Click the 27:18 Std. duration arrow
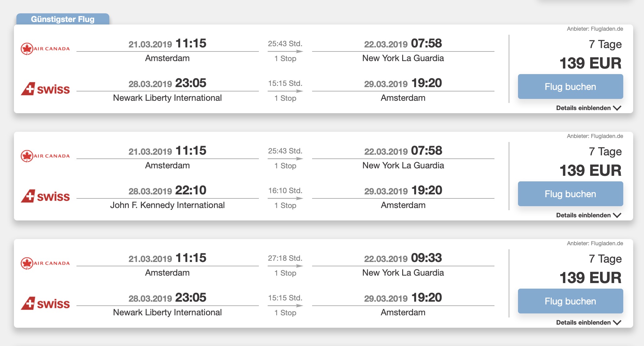 [285, 266]
